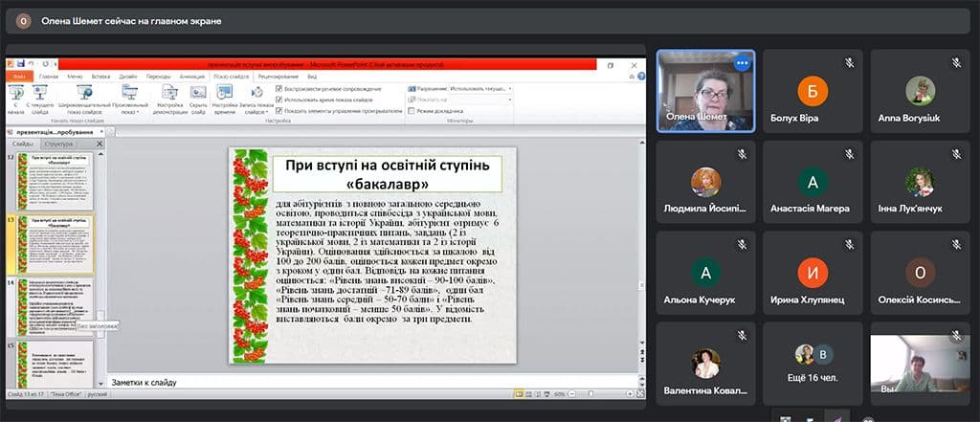Redo via quick access toolbar icon
The image size is (980, 422).
pyautogui.click(x=45, y=64)
